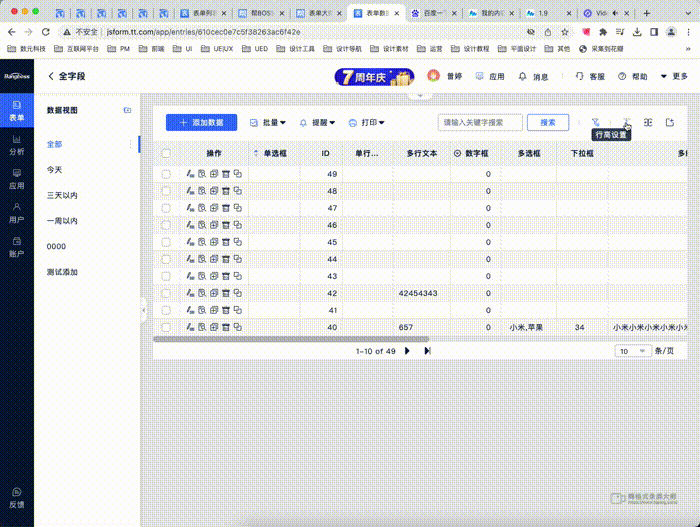Click the keyword search input field
The image size is (700, 527).
click(x=480, y=122)
